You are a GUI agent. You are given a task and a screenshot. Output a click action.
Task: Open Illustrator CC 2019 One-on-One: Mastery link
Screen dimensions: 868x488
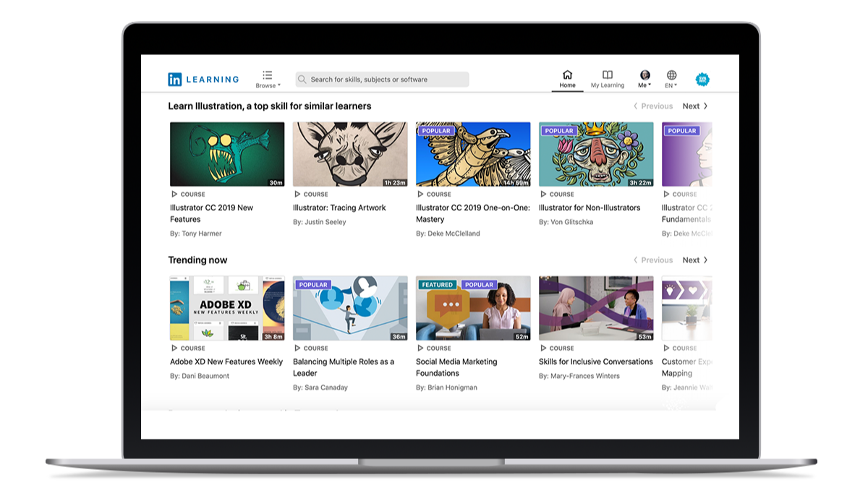pos(472,213)
